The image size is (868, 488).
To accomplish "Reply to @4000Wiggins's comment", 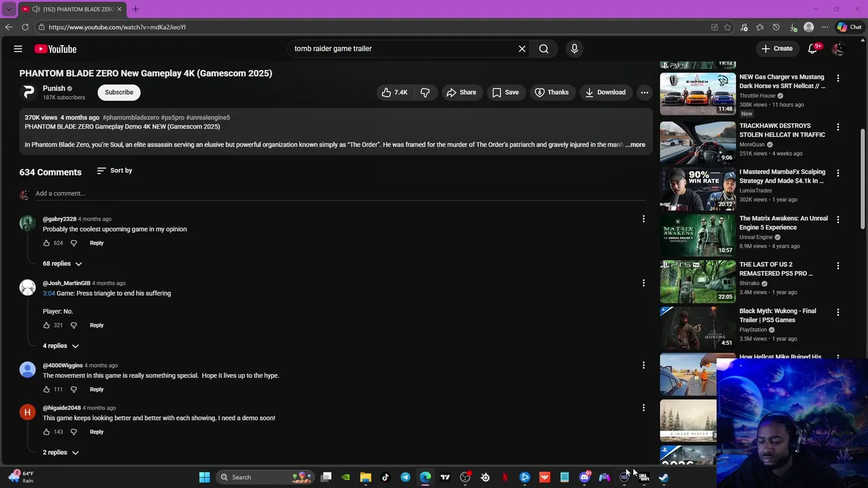I will (96, 389).
